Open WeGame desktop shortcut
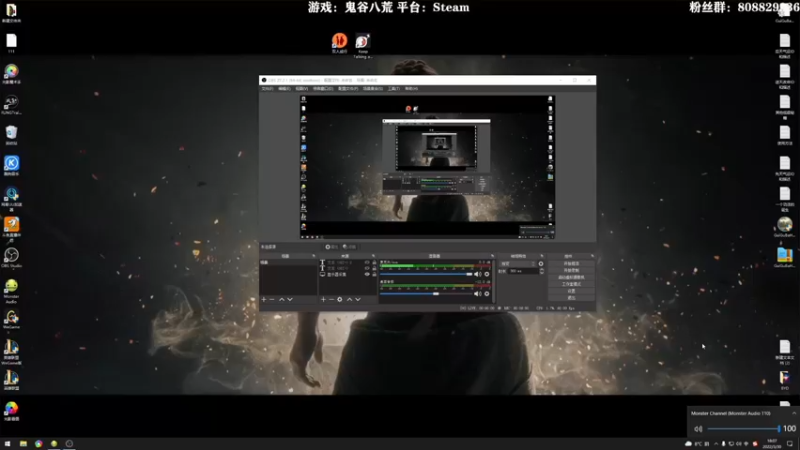Viewport: 800px width, 450px height. pos(11,319)
